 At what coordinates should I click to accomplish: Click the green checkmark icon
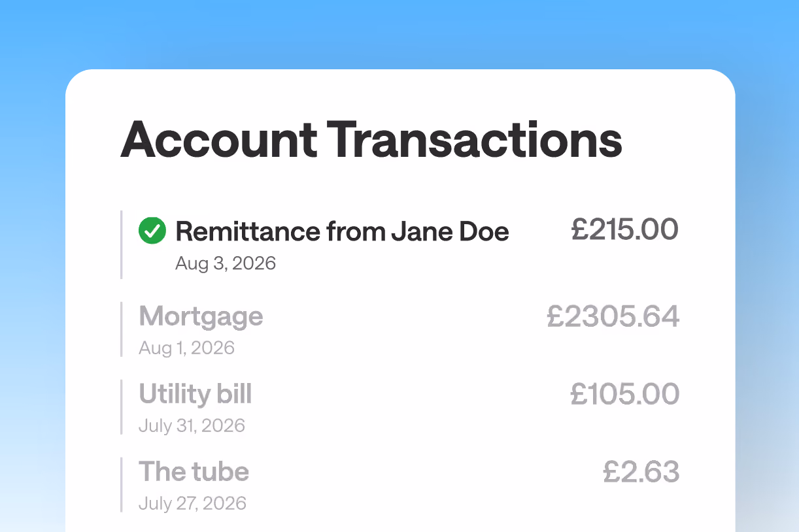152,231
